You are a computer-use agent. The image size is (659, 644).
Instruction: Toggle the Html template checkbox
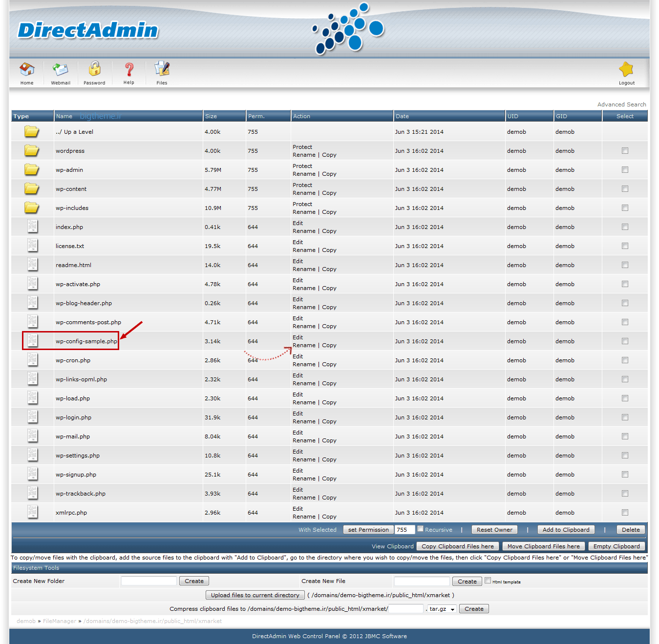coord(488,581)
